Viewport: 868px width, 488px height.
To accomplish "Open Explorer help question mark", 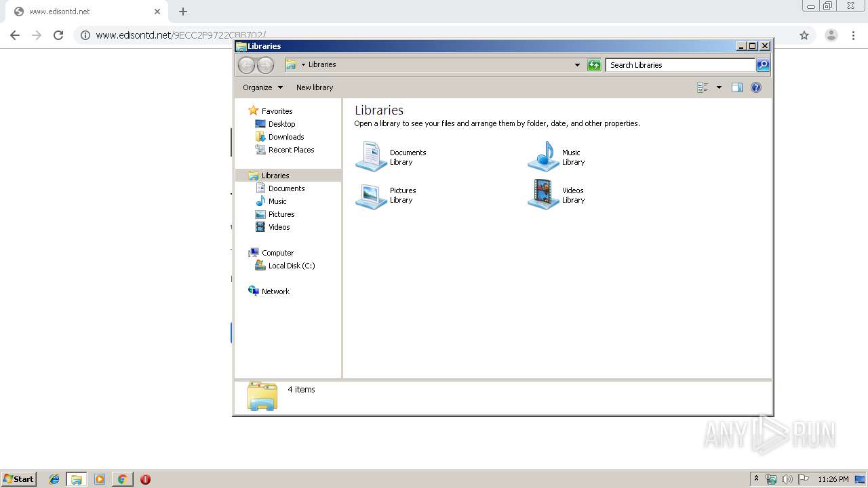I will (x=756, y=87).
